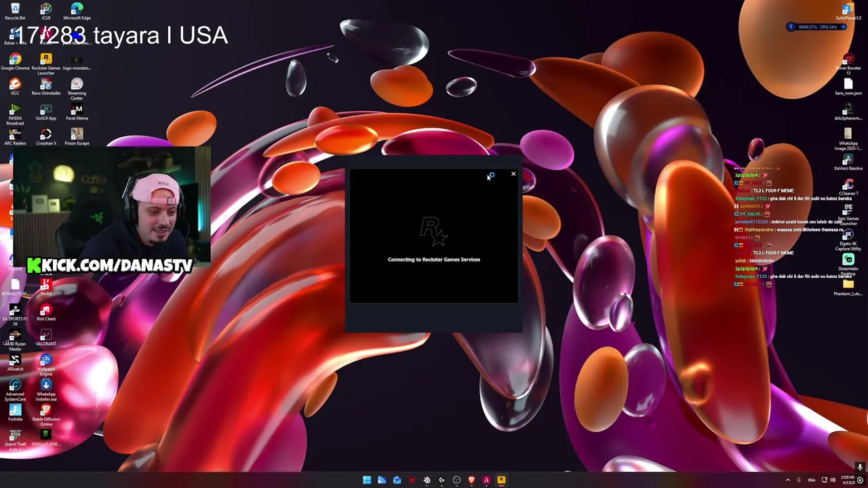Open Crosshair X desktop shortcut
868x488 pixels.
tap(46, 137)
